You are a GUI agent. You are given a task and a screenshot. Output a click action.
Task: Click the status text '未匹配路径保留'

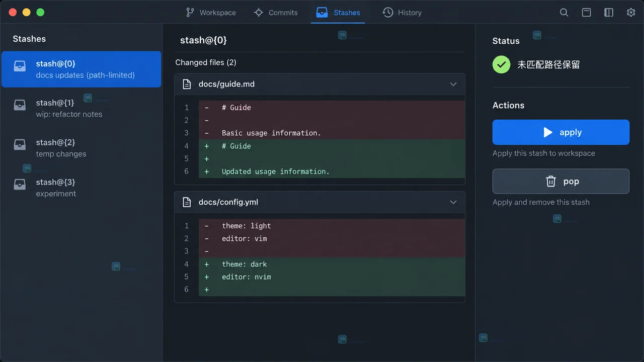tap(548, 65)
